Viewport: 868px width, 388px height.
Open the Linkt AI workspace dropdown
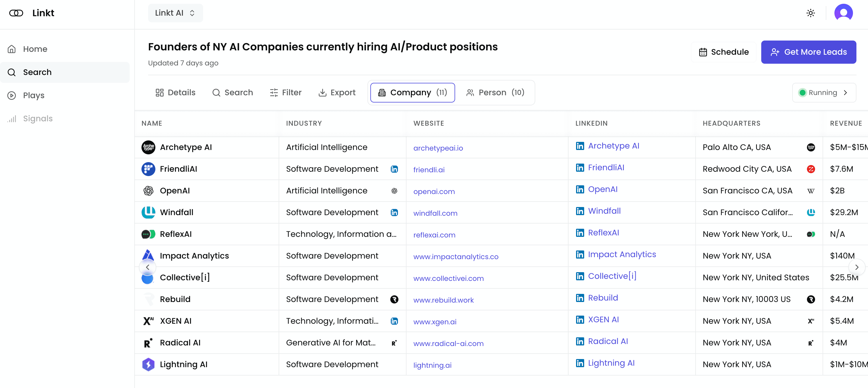pos(175,13)
